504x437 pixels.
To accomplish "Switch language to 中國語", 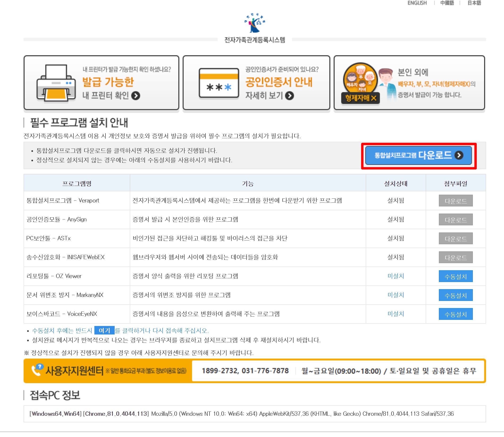I will (x=447, y=3).
